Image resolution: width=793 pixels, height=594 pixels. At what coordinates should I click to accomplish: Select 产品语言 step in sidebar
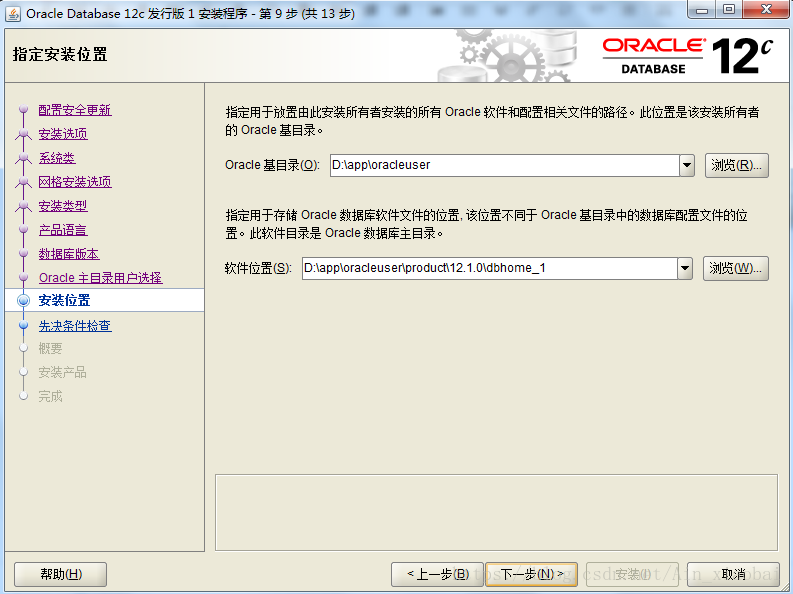pyautogui.click(x=63, y=230)
